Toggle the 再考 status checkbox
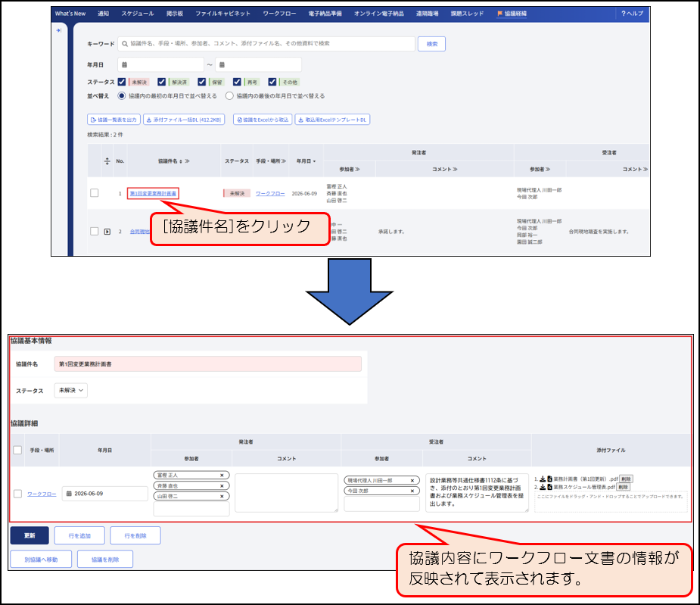The width and height of the screenshot is (700, 605). [237, 82]
